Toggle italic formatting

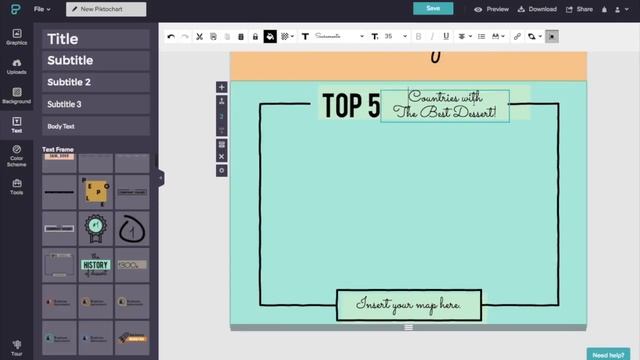432,37
